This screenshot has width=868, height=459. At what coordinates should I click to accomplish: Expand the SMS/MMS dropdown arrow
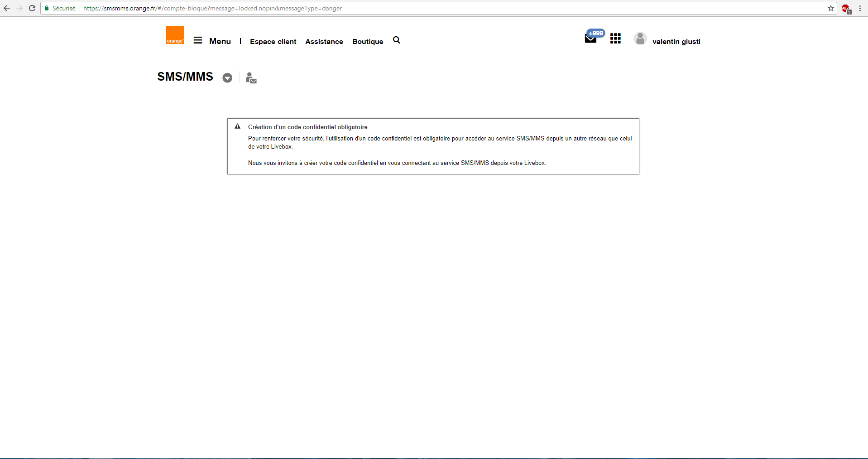pyautogui.click(x=227, y=78)
